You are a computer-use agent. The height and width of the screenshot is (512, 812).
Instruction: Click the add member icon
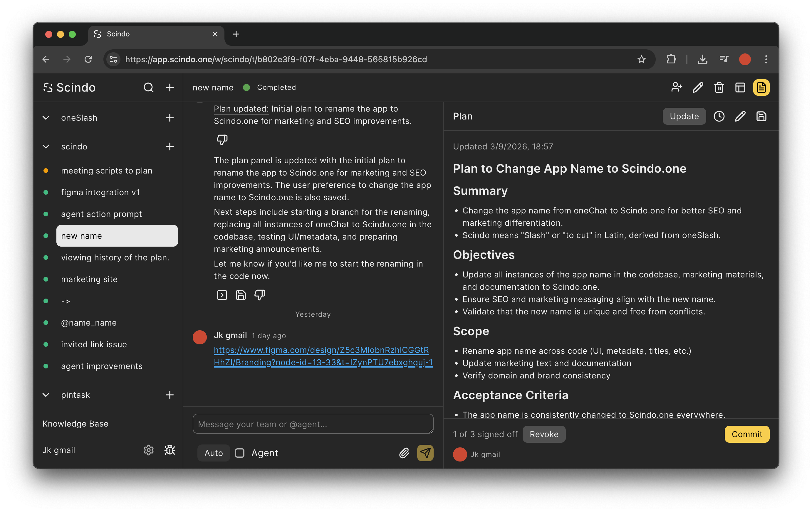coord(677,88)
